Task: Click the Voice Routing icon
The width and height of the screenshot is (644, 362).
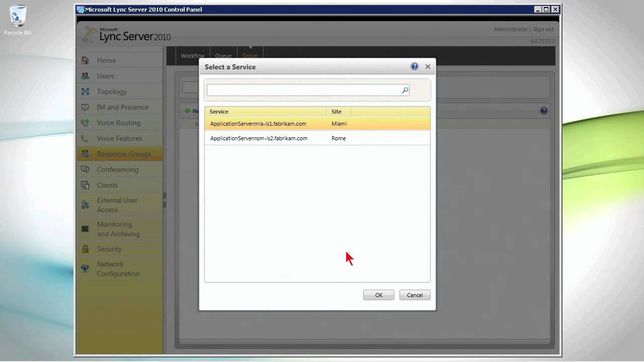Action: pos(86,123)
